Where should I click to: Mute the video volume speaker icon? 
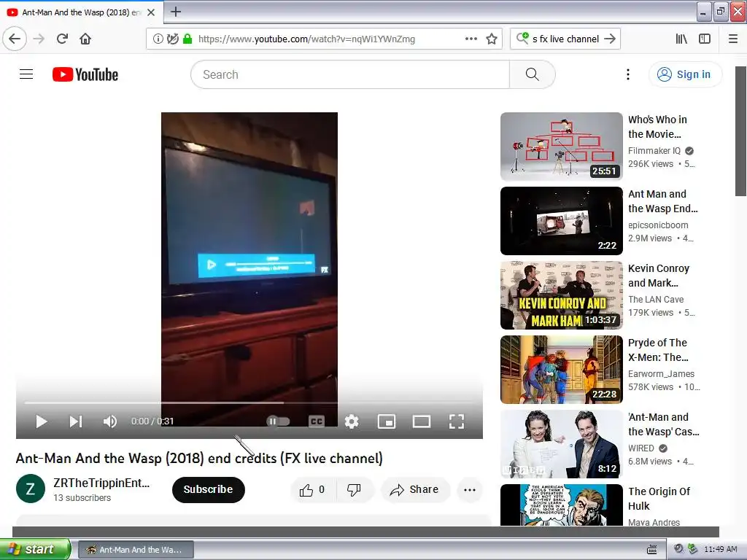pos(109,421)
